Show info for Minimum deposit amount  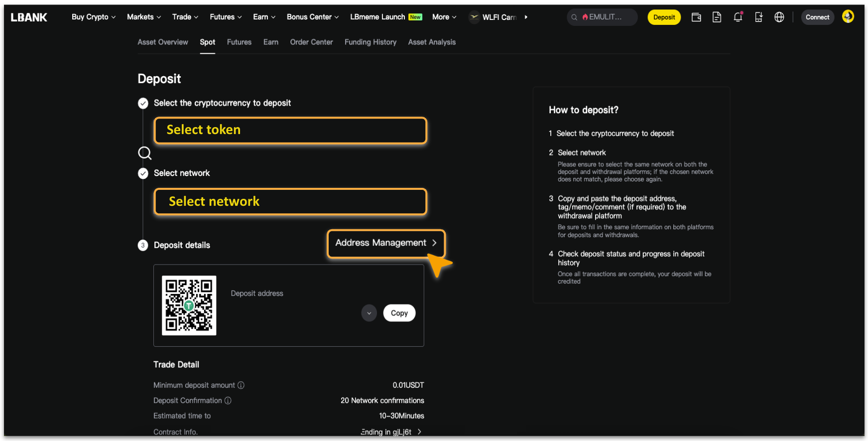[241, 385]
